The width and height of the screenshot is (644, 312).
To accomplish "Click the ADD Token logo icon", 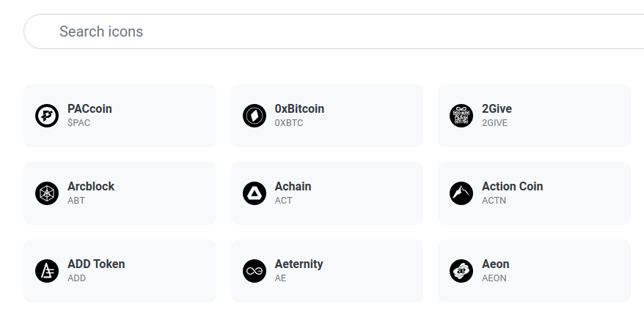I will pyautogui.click(x=47, y=271).
